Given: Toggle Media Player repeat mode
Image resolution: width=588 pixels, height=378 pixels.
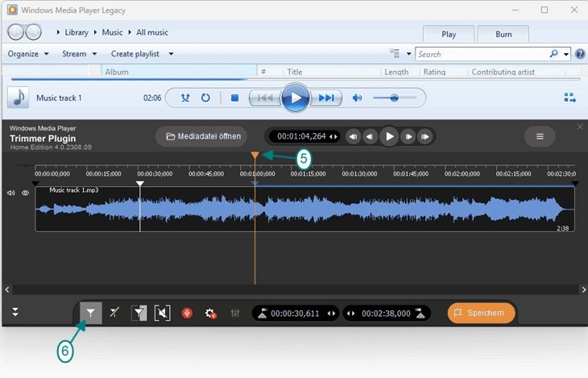Looking at the screenshot, I should (x=205, y=98).
